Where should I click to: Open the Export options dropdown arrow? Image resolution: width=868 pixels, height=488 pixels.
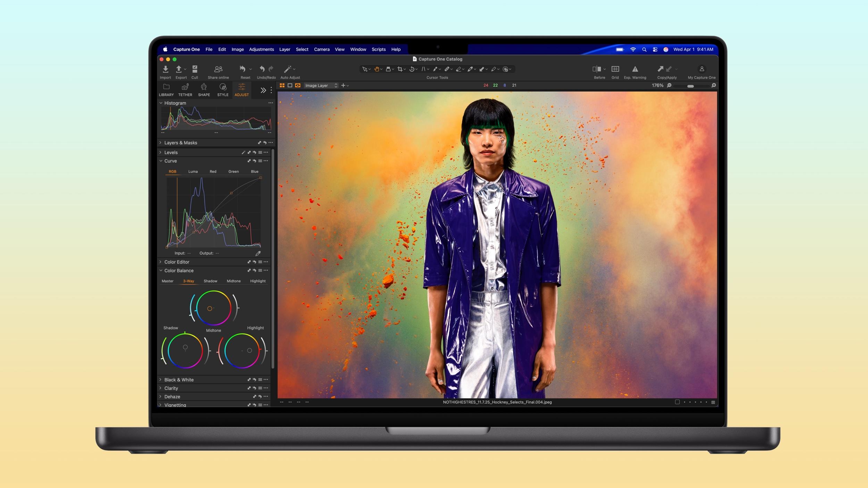coord(185,69)
